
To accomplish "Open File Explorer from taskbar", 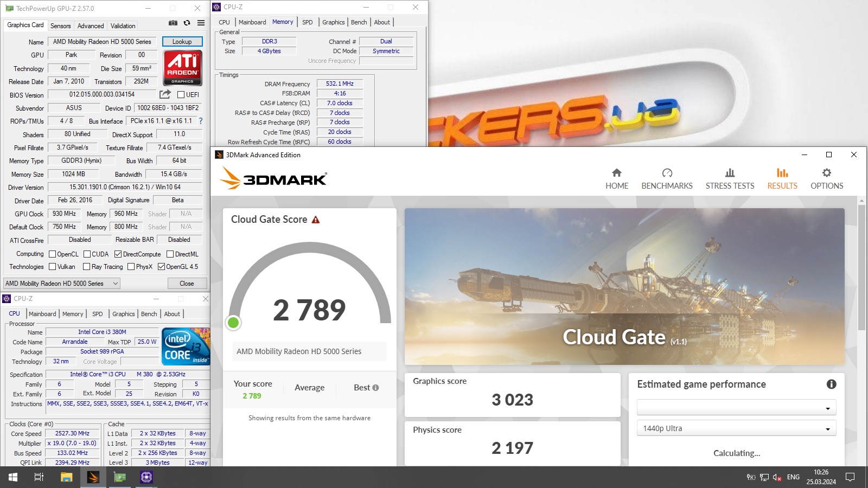I will tap(66, 477).
